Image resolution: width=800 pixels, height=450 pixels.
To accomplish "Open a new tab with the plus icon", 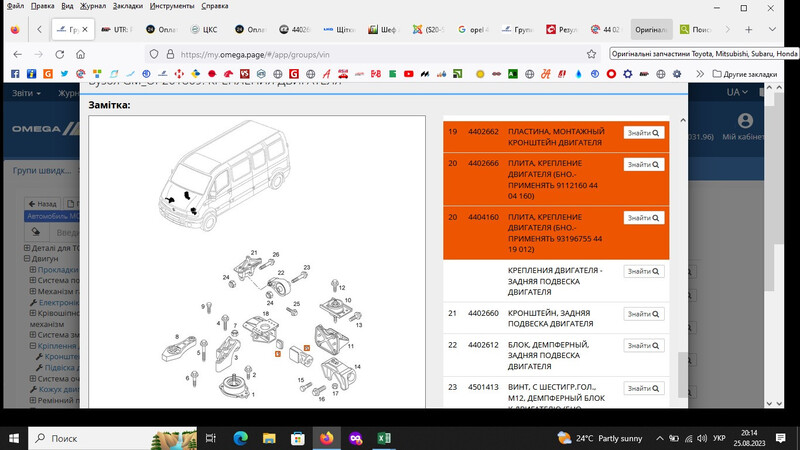I will [x=748, y=29].
